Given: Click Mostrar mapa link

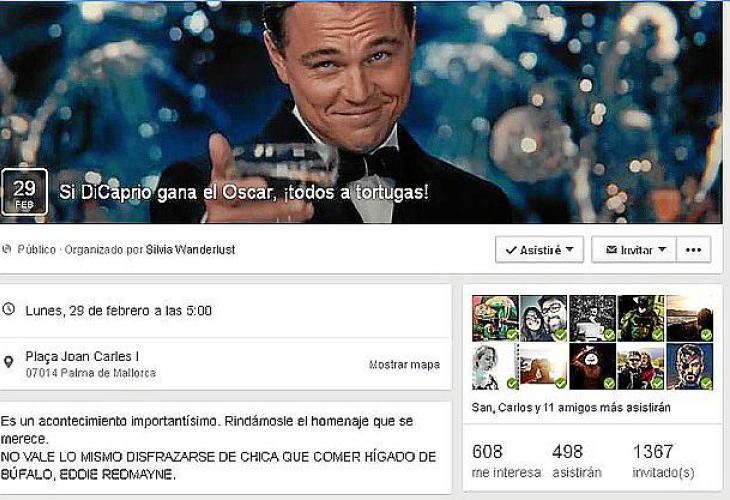Looking at the screenshot, I should [x=404, y=365].
